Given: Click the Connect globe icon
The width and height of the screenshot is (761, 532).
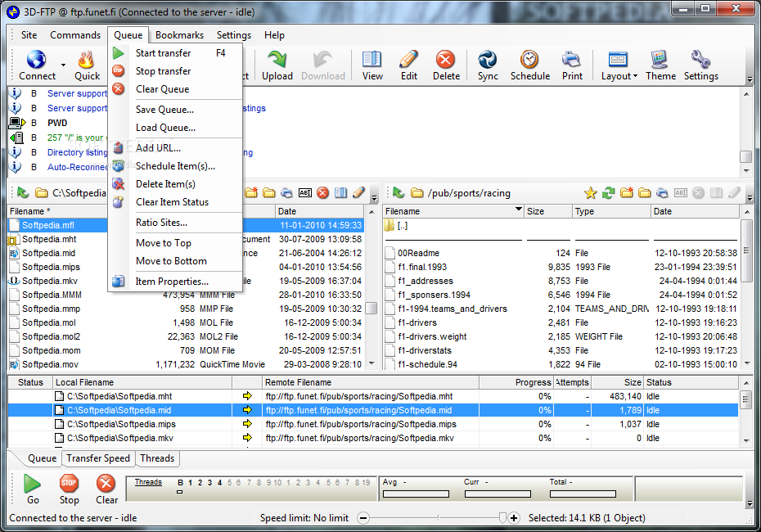Looking at the screenshot, I should point(36,60).
